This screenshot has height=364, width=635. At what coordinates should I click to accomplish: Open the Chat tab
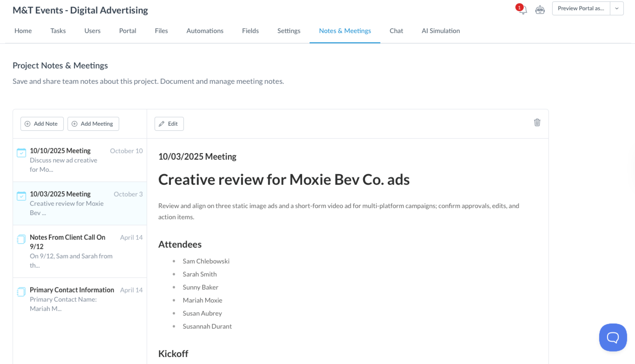tap(396, 31)
